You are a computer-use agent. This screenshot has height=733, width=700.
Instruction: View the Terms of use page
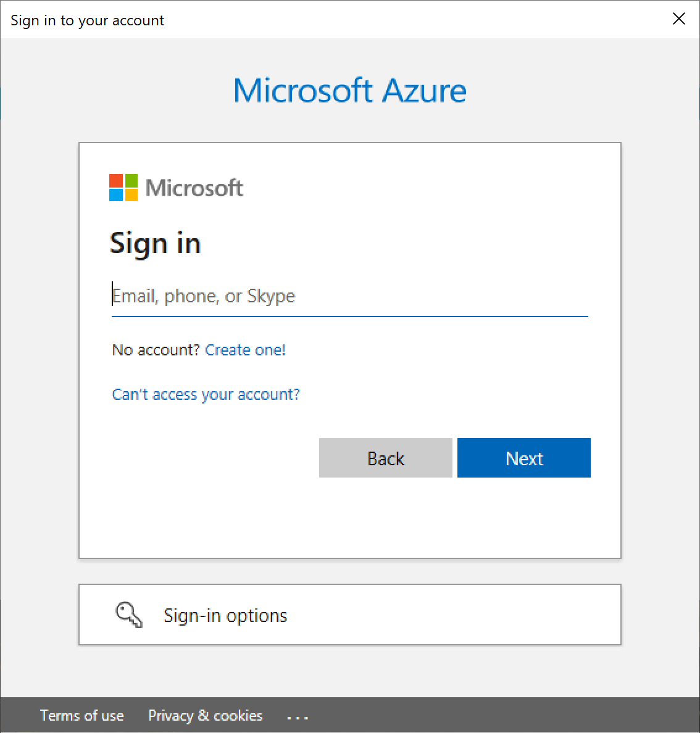pos(82,715)
